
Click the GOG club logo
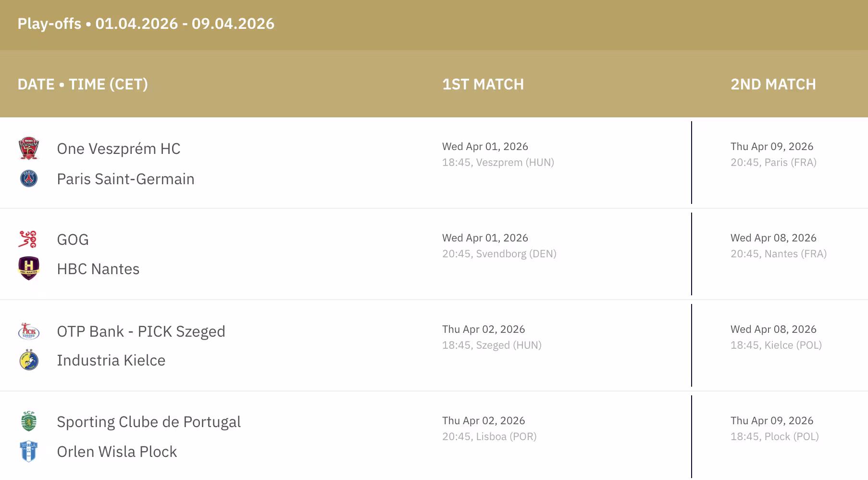click(x=28, y=239)
